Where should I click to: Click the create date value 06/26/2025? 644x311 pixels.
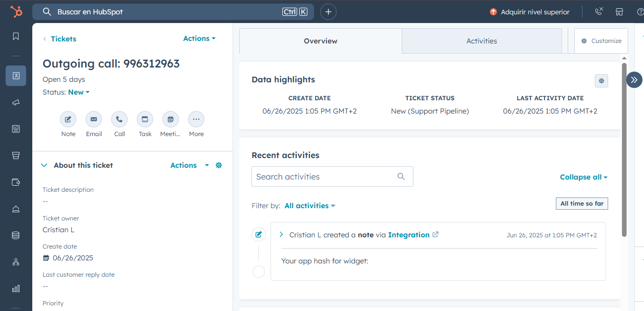click(x=73, y=258)
